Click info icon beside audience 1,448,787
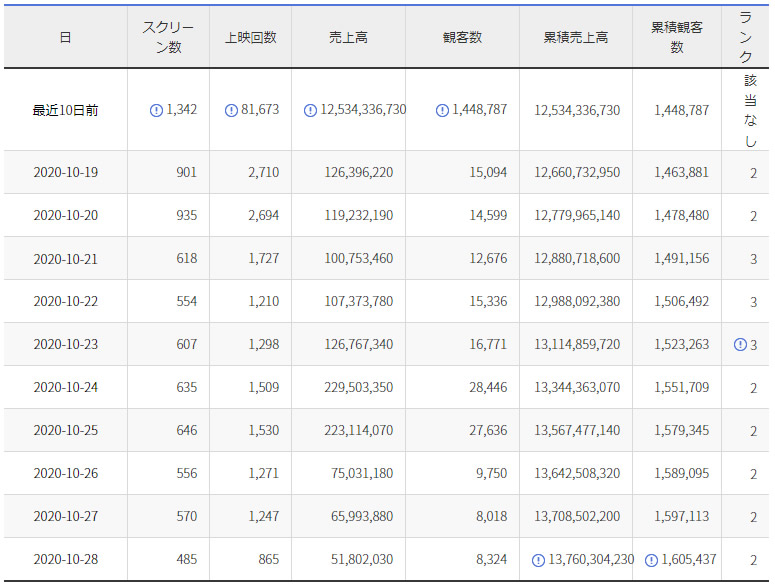 (x=442, y=111)
